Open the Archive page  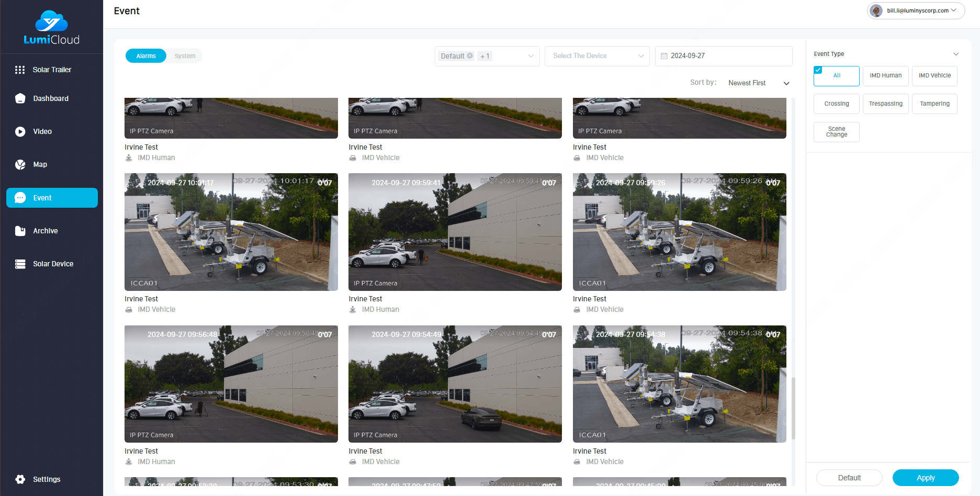(52, 231)
